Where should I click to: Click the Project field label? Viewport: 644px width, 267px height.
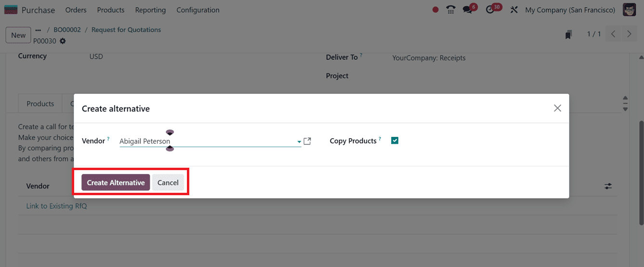coord(337,76)
